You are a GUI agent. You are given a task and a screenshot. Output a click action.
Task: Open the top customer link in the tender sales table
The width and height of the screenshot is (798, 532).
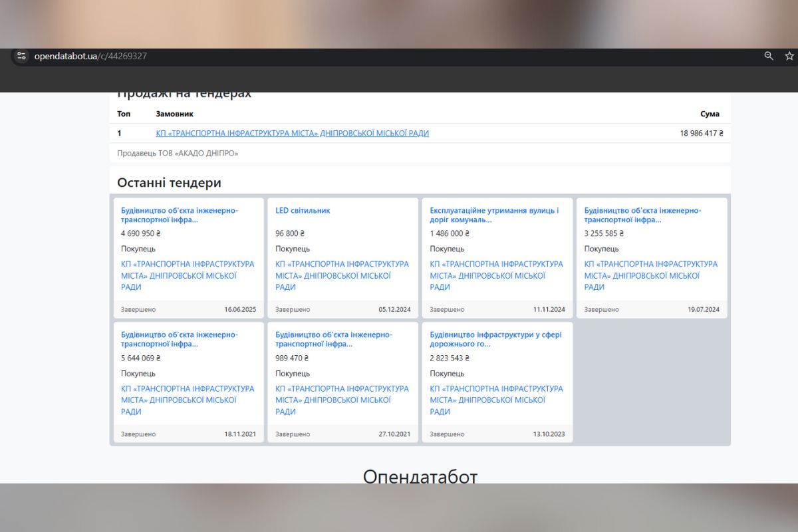pyautogui.click(x=292, y=133)
